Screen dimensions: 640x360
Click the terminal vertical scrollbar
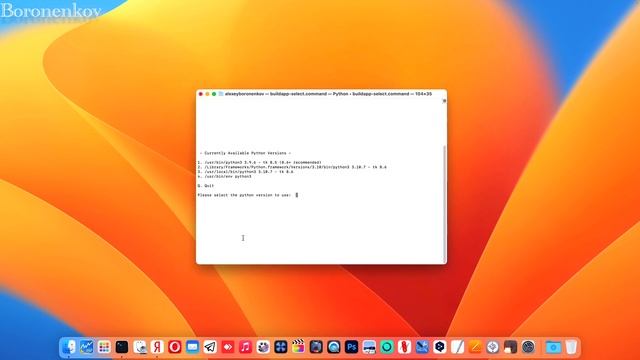pos(444,204)
